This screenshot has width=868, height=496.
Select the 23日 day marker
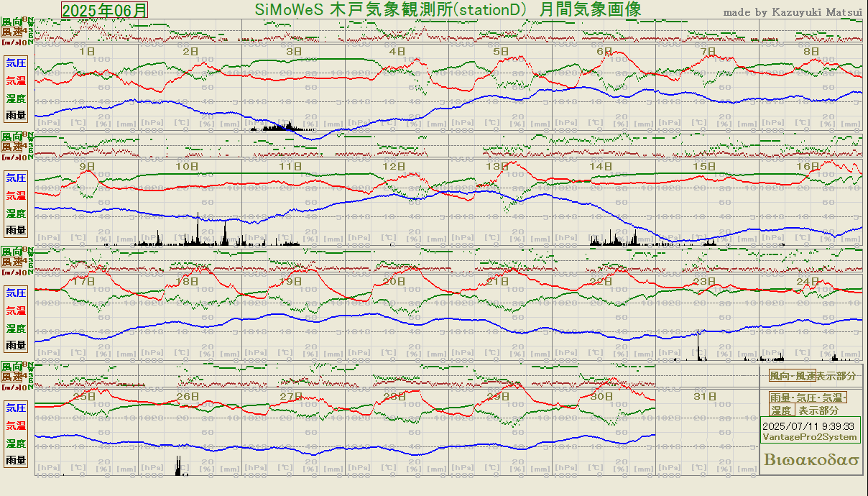pyautogui.click(x=707, y=281)
